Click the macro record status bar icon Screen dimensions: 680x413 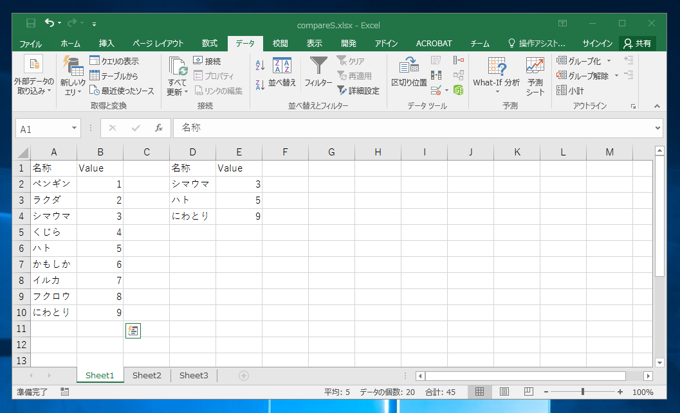pos(65,392)
